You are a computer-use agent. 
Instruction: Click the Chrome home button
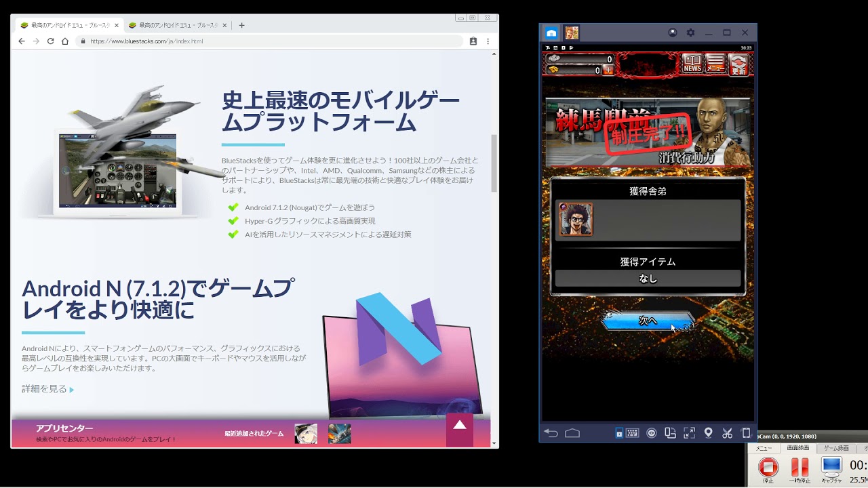coord(65,41)
